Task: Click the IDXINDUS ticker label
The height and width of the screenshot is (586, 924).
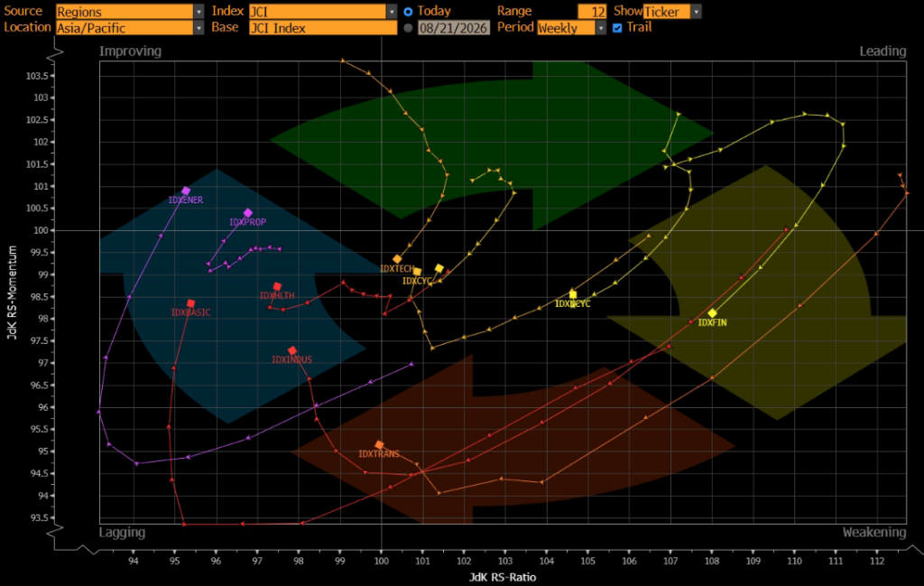Action: click(291, 359)
